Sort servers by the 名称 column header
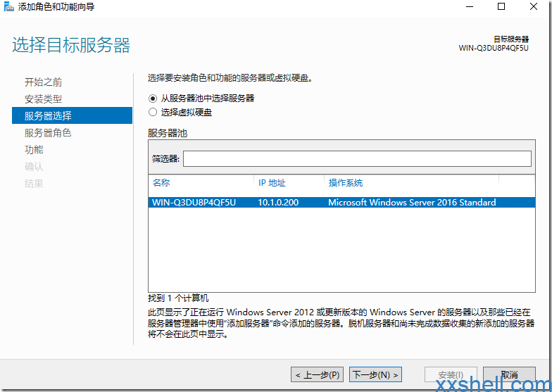 pyautogui.click(x=161, y=183)
